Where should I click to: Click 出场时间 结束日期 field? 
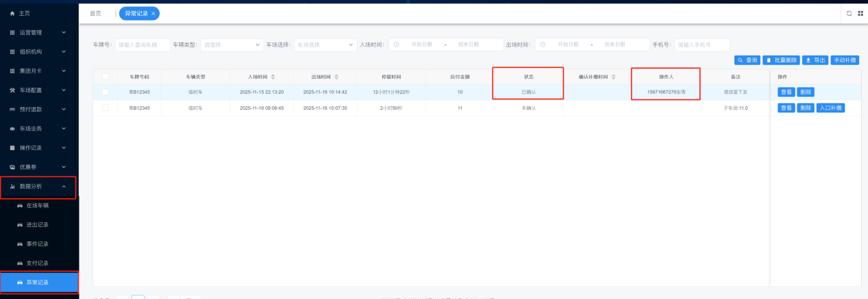point(615,45)
